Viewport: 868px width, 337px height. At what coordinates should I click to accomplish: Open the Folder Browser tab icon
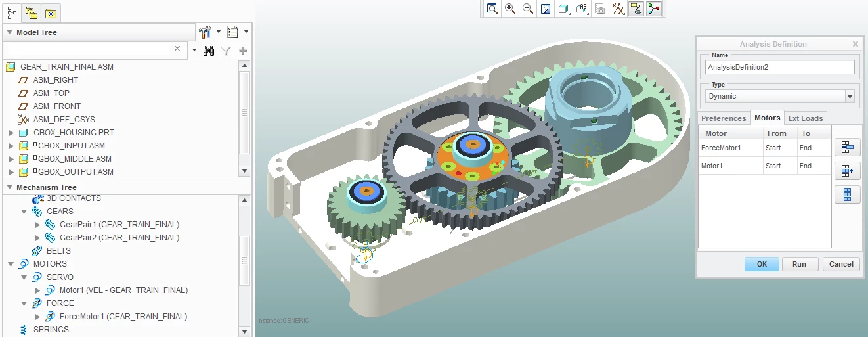[31, 12]
